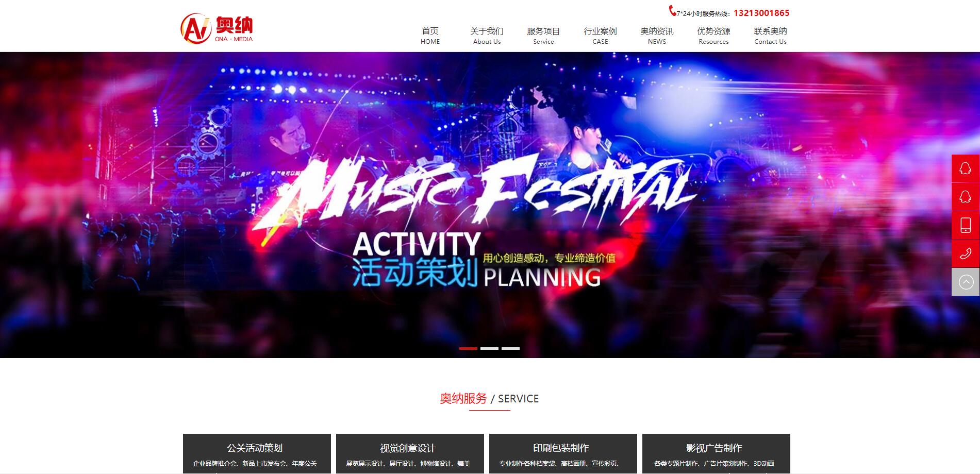Viewport: 980px width, 474px height.
Task: Open the mobile phone icon in sidebar
Action: pyautogui.click(x=966, y=225)
